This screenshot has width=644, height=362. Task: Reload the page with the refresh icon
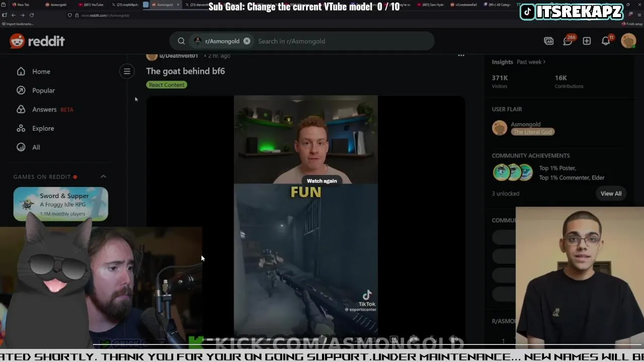[31, 15]
